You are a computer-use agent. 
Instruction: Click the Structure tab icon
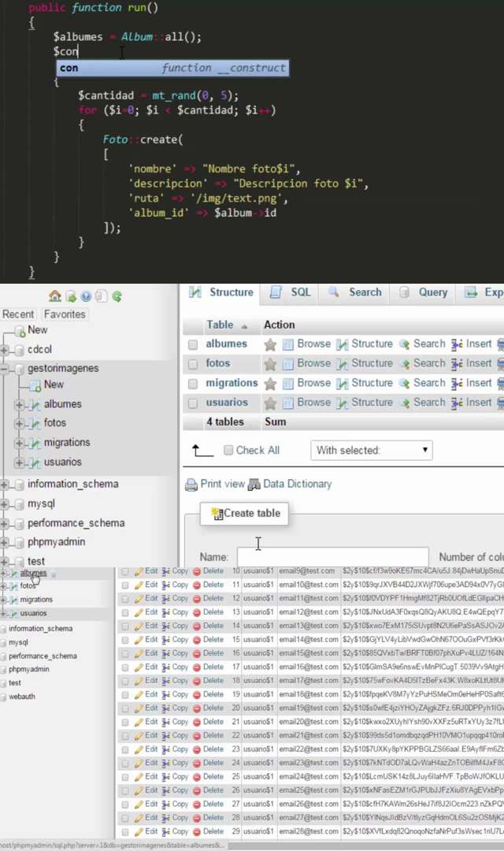195,292
